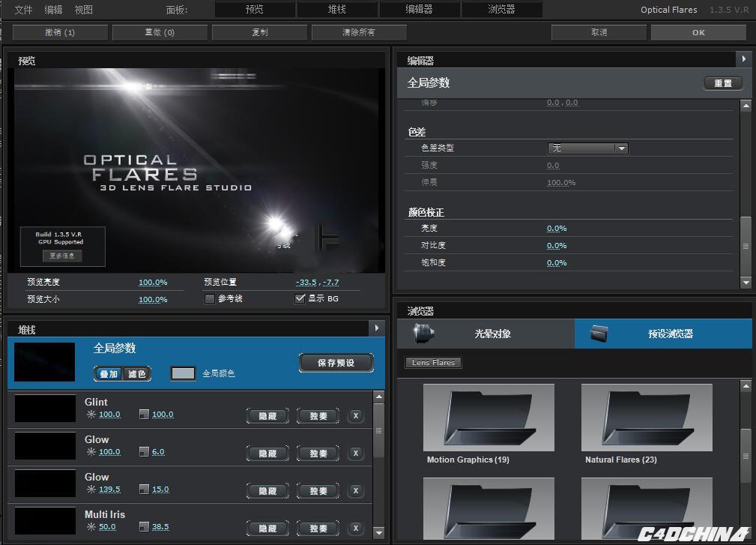Image resolution: width=756 pixels, height=545 pixels.
Task: Open the 色差类型 dropdown
Action: 587,148
